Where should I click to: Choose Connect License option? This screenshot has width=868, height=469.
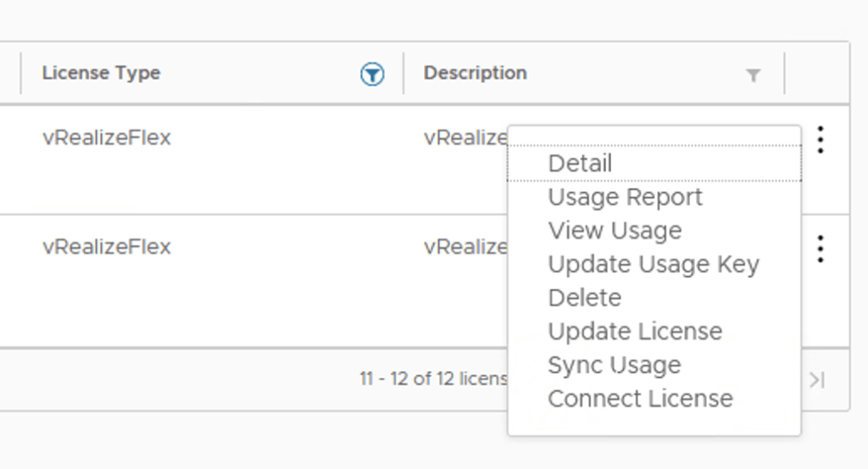[x=640, y=399]
